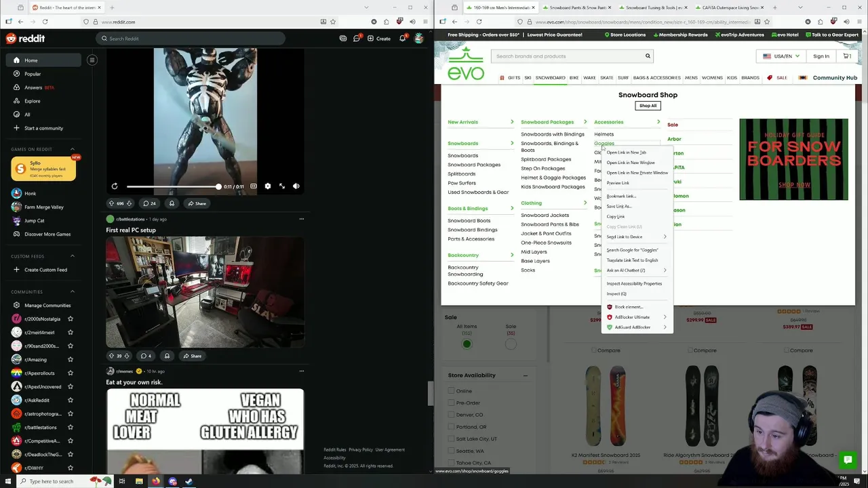
Task: Collapse Reddit sidebar navigation toggle
Action: coord(92,60)
